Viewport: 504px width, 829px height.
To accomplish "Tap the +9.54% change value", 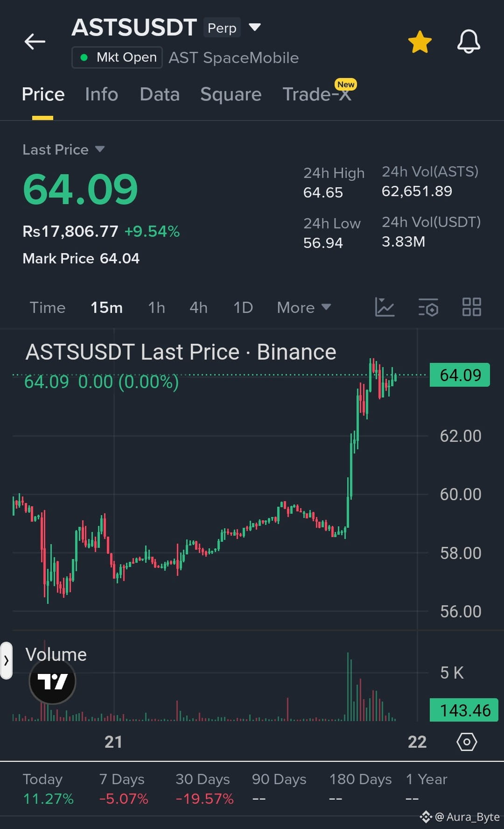I will point(152,231).
